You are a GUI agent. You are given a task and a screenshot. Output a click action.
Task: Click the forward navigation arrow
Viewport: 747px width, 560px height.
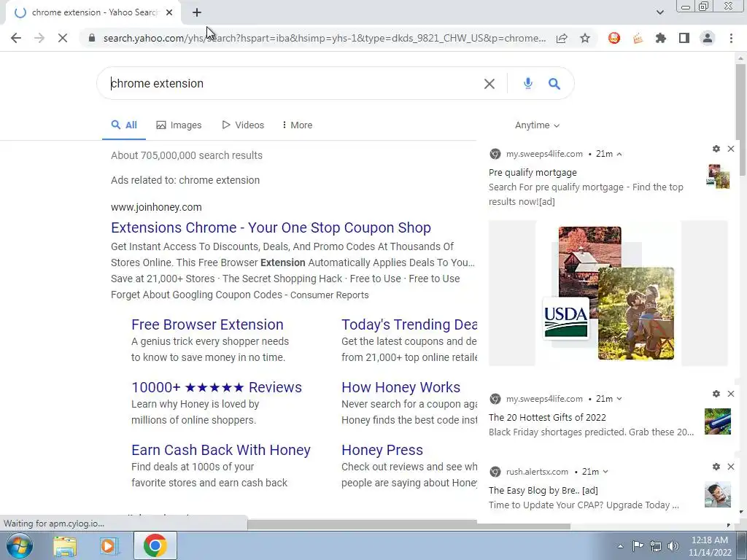39,38
